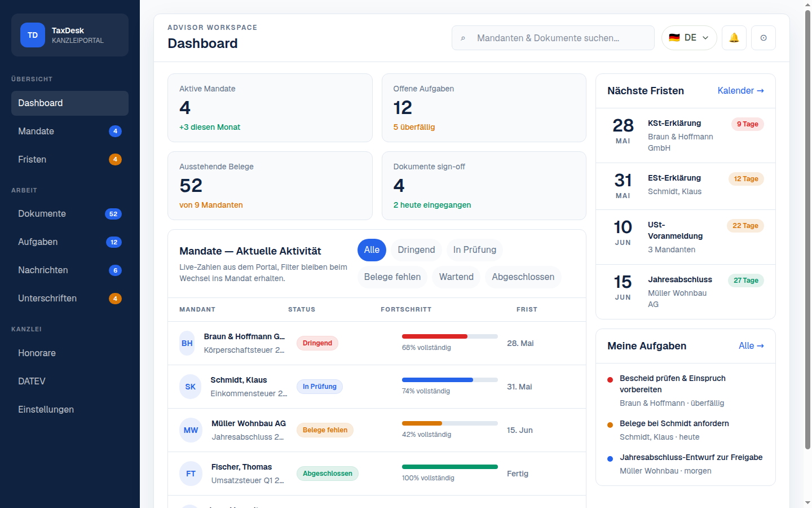Open the KSt-Erklärung deadline entry
The width and height of the screenshot is (812, 508).
(x=686, y=135)
